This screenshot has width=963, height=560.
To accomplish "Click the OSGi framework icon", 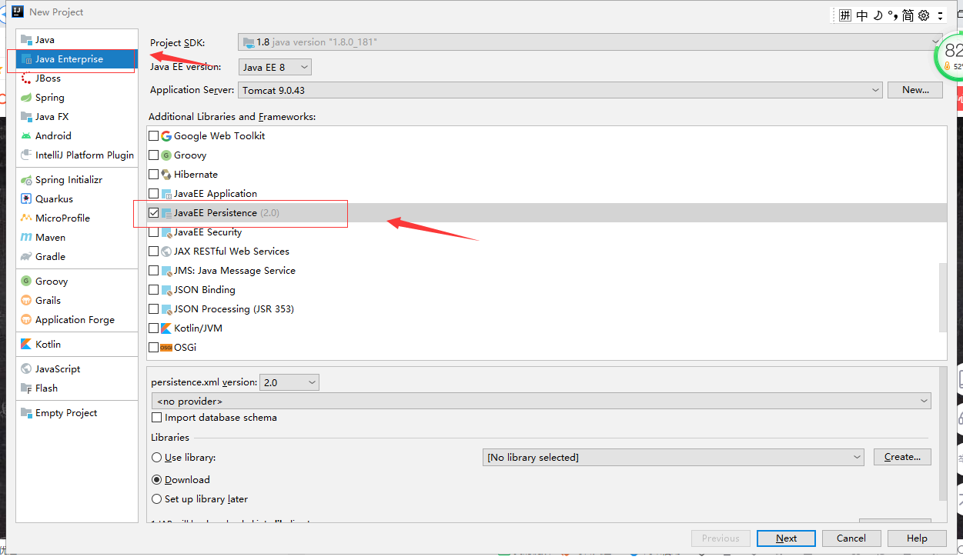I will (x=166, y=347).
